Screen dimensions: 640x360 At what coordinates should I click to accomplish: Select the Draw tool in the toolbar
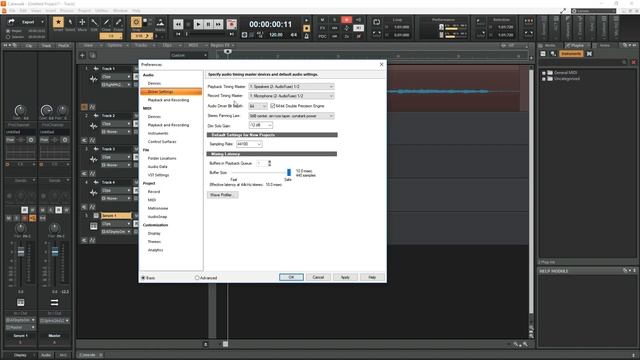(x=106, y=22)
